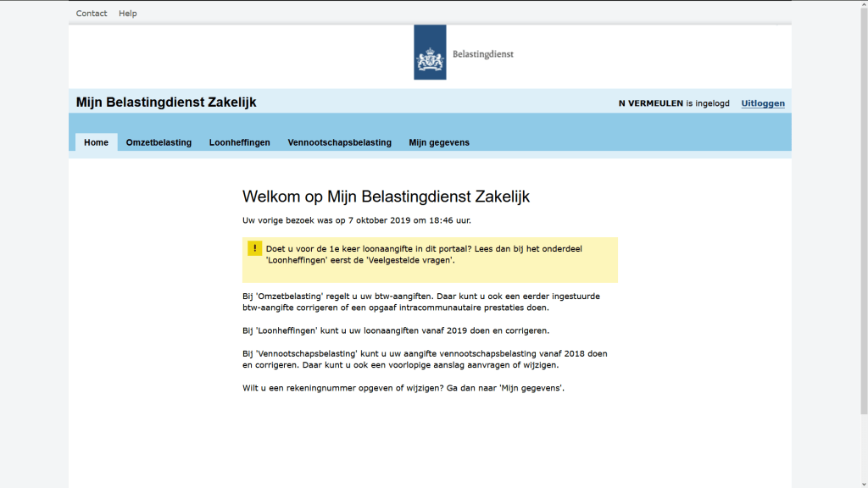This screenshot has height=488, width=868.
Task: Click the paragraph about changing rekeningnummer
Action: (403, 388)
